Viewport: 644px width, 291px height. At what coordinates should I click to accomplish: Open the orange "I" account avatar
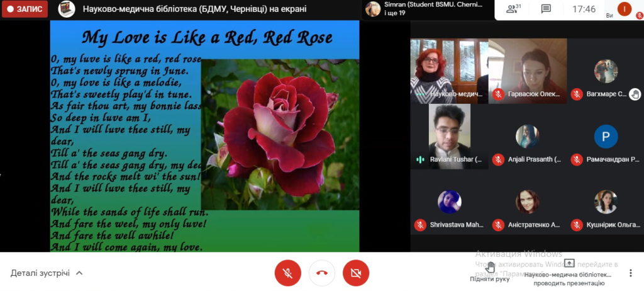[x=625, y=9]
